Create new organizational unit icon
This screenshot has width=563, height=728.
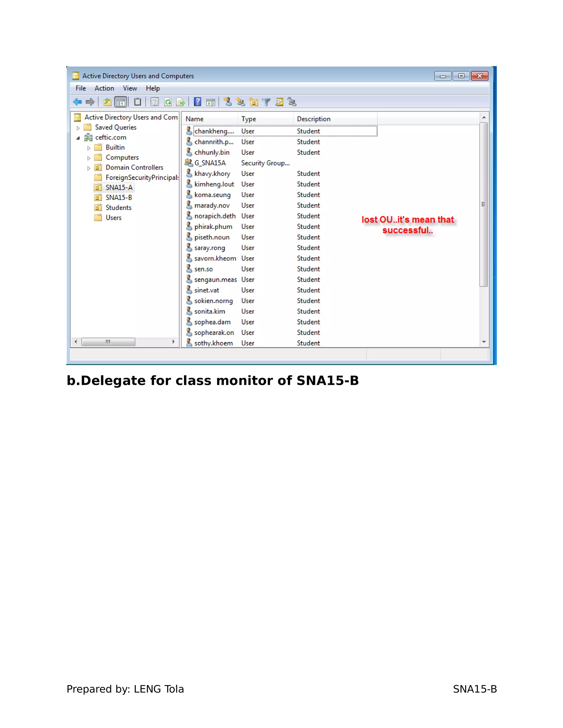254,102
